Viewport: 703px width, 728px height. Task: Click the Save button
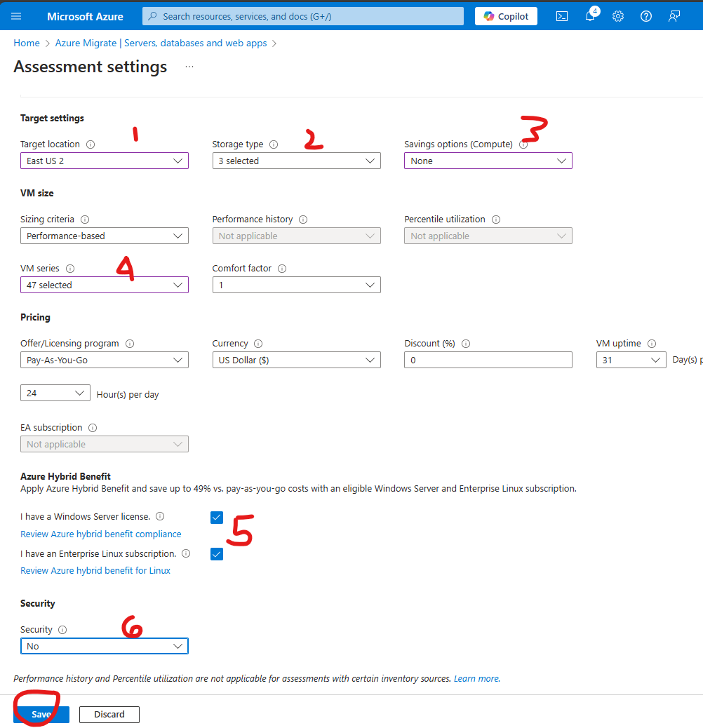pyautogui.click(x=41, y=715)
